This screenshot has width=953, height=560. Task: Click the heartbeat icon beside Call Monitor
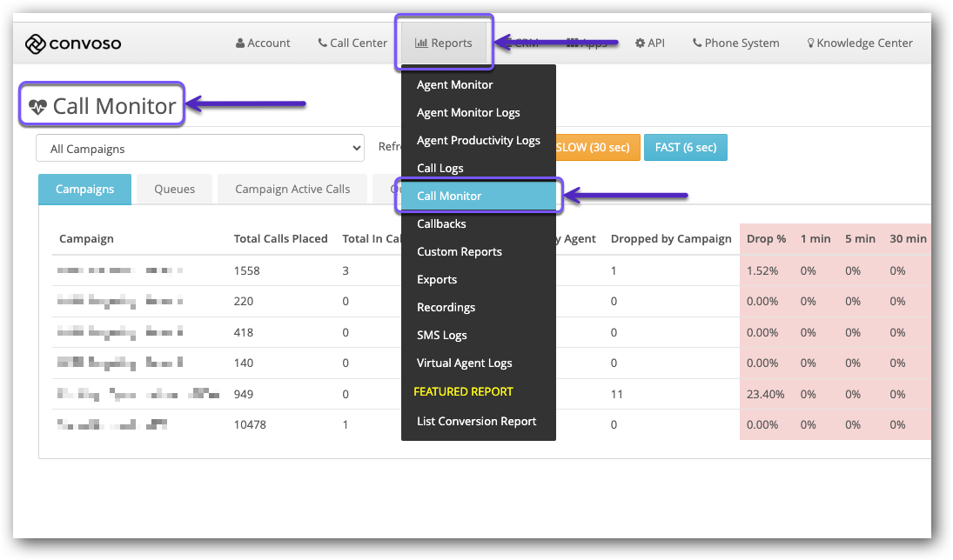(37, 107)
